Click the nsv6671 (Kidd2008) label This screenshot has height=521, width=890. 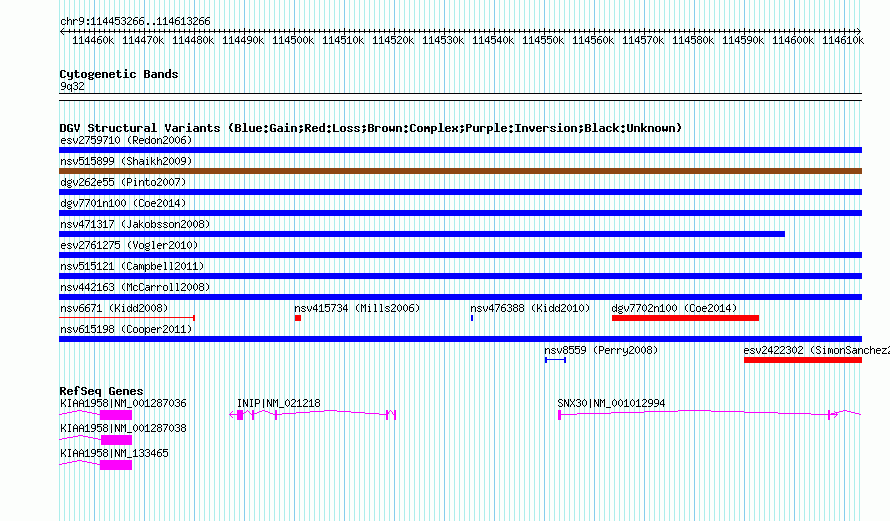click(114, 308)
